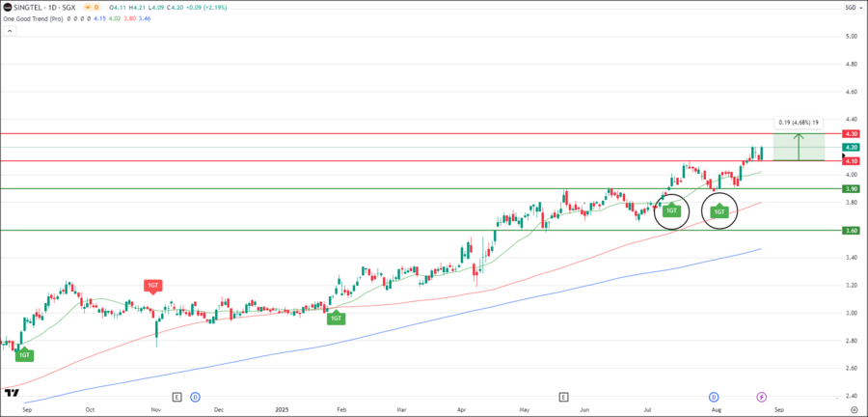Screen dimensions: 868x417
Task: Click the 2.60 level on price axis
Action: click(x=851, y=369)
